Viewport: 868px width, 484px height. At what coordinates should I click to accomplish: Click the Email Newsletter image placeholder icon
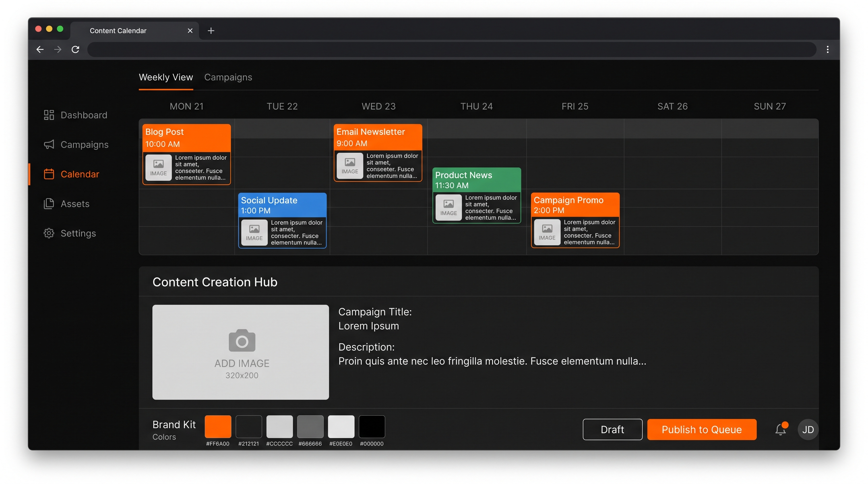click(350, 166)
